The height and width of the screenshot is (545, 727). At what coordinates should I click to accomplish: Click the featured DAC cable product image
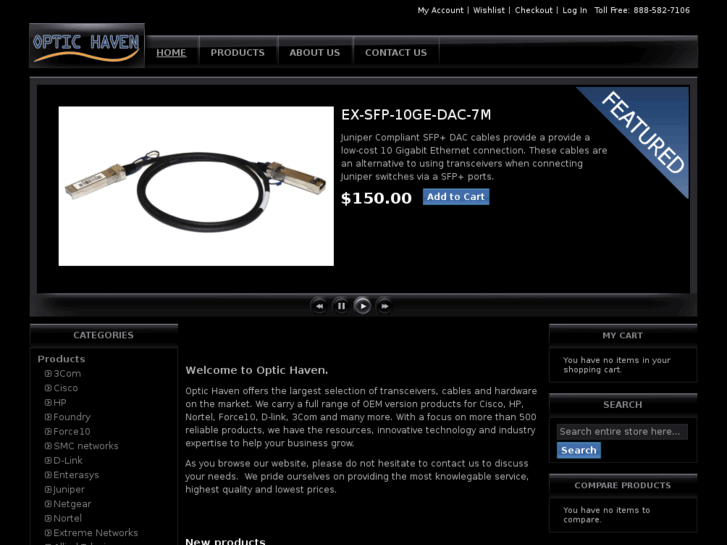(x=196, y=186)
